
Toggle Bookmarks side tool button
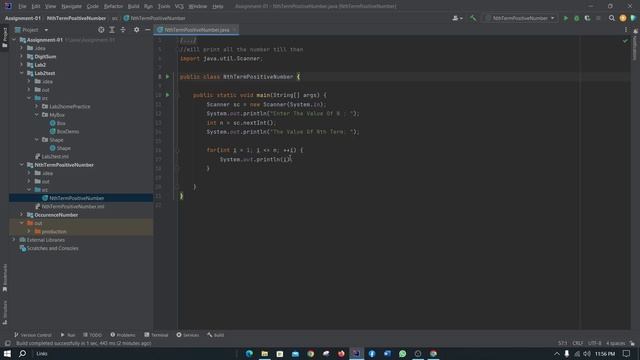[4, 278]
